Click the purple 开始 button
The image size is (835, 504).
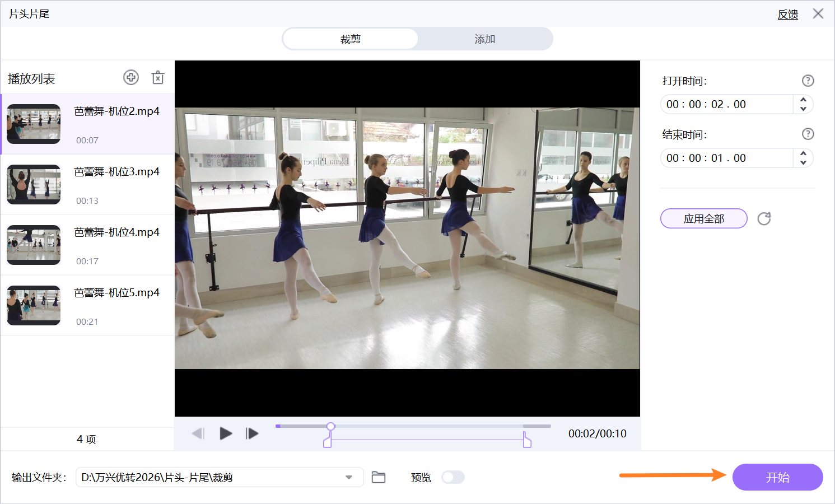pos(777,477)
